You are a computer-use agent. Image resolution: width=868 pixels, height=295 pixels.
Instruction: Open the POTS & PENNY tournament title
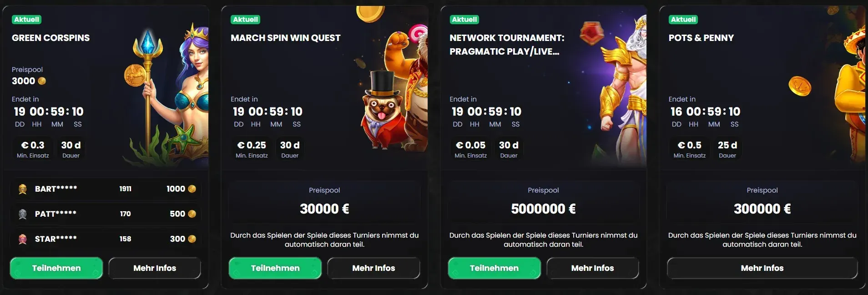tap(701, 38)
